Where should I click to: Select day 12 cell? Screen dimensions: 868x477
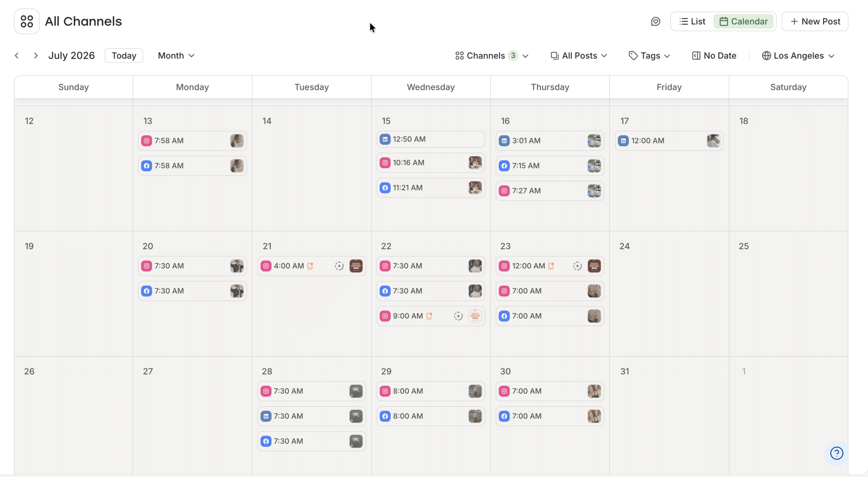point(73,169)
